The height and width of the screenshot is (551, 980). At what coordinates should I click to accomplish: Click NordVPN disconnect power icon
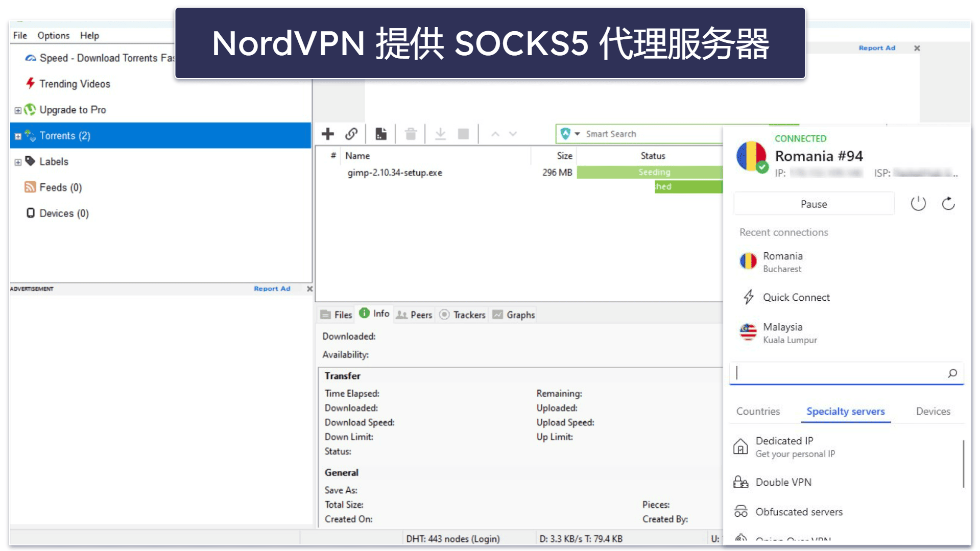click(x=918, y=203)
